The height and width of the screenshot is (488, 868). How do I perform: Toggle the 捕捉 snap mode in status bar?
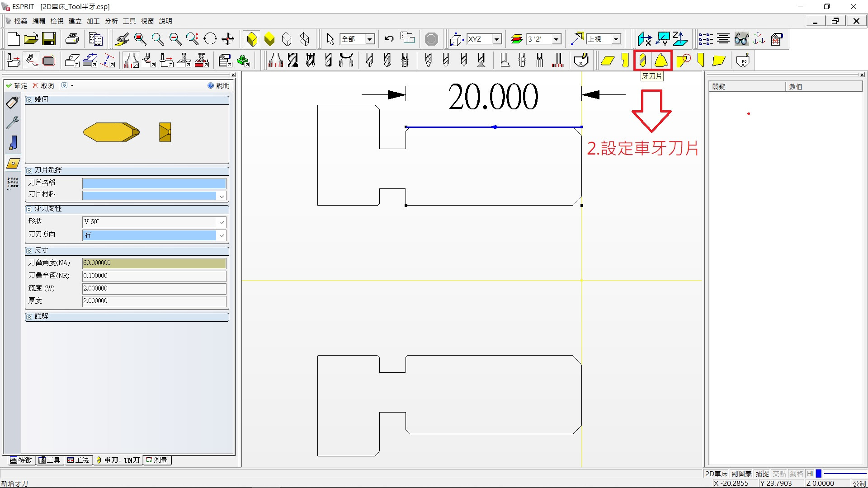(762, 474)
